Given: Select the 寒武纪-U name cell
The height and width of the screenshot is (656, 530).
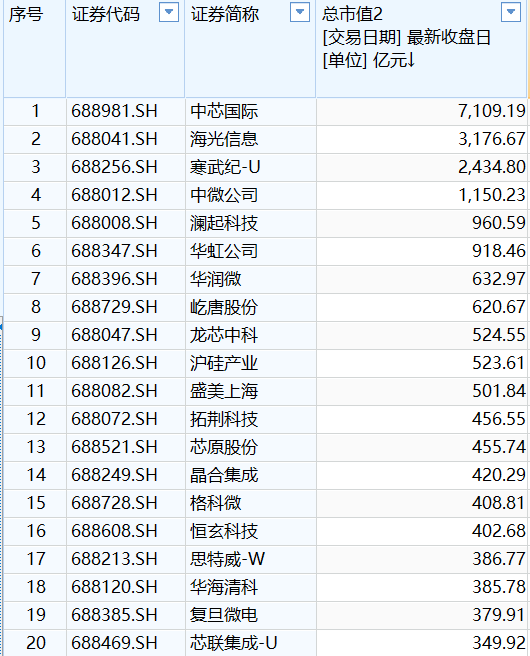Looking at the screenshot, I should (250, 167).
